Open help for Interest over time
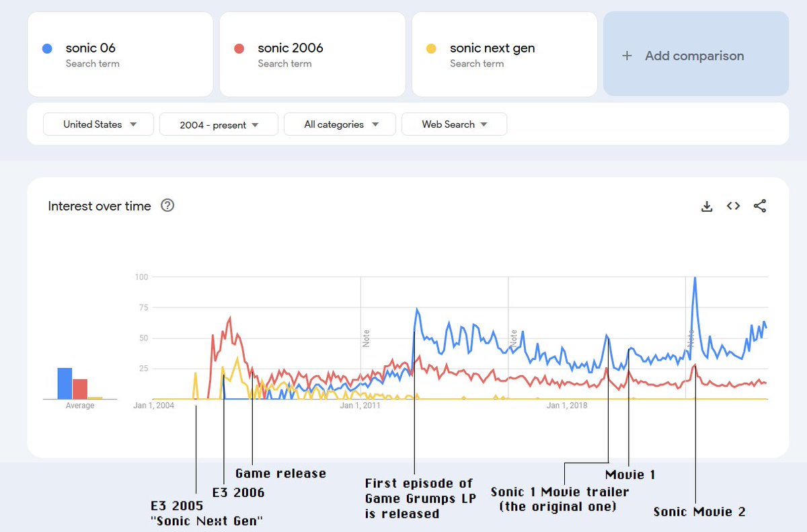This screenshot has width=807, height=532. [168, 206]
